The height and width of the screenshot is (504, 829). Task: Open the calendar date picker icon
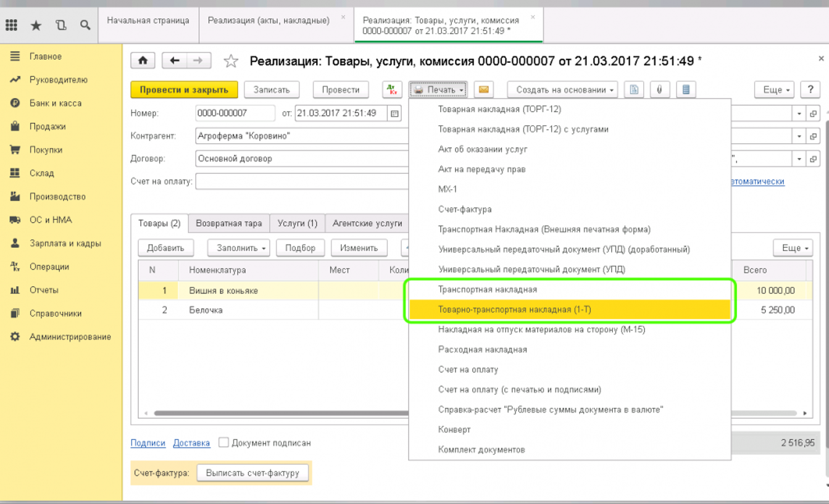(x=395, y=114)
